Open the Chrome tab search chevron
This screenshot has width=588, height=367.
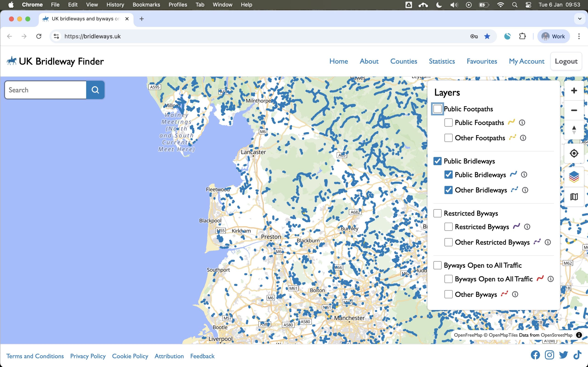tap(580, 19)
